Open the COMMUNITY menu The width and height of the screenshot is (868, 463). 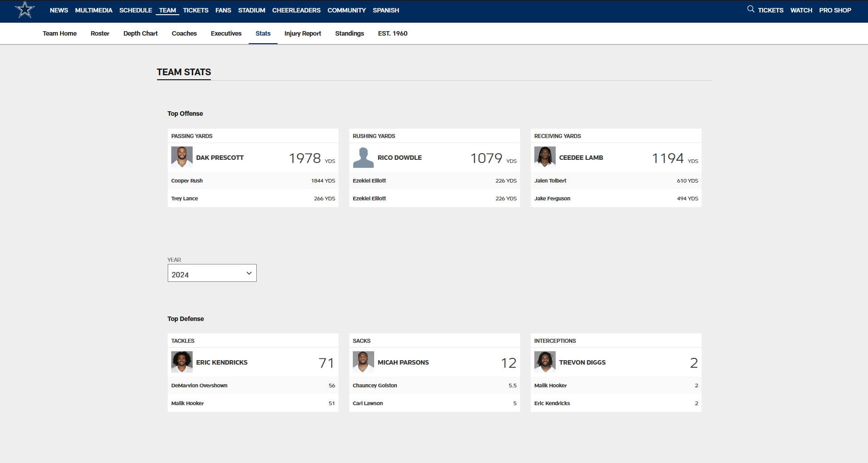click(x=347, y=10)
